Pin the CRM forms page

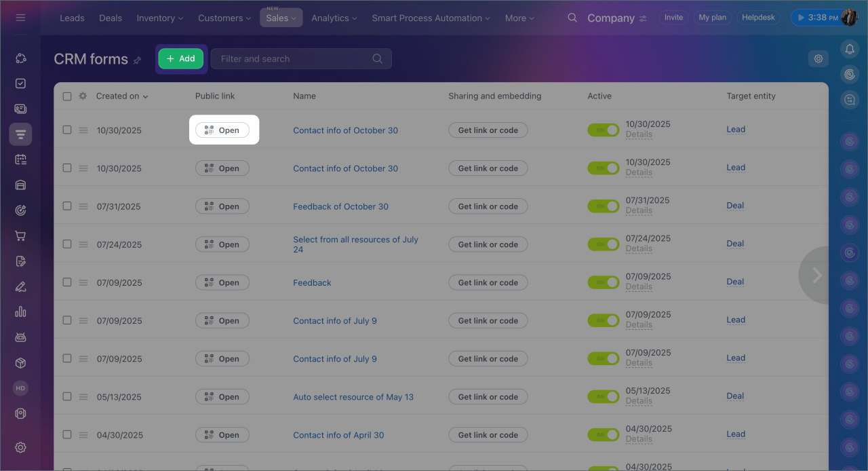pos(138,60)
